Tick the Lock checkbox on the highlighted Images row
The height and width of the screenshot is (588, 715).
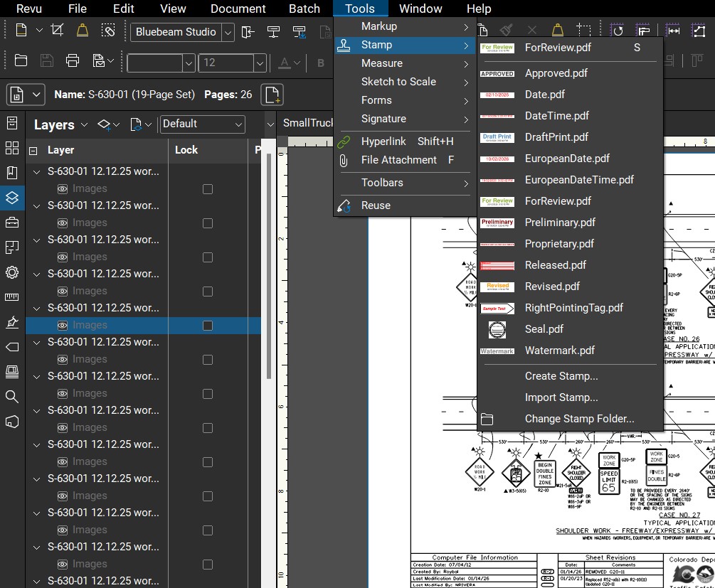coord(208,325)
